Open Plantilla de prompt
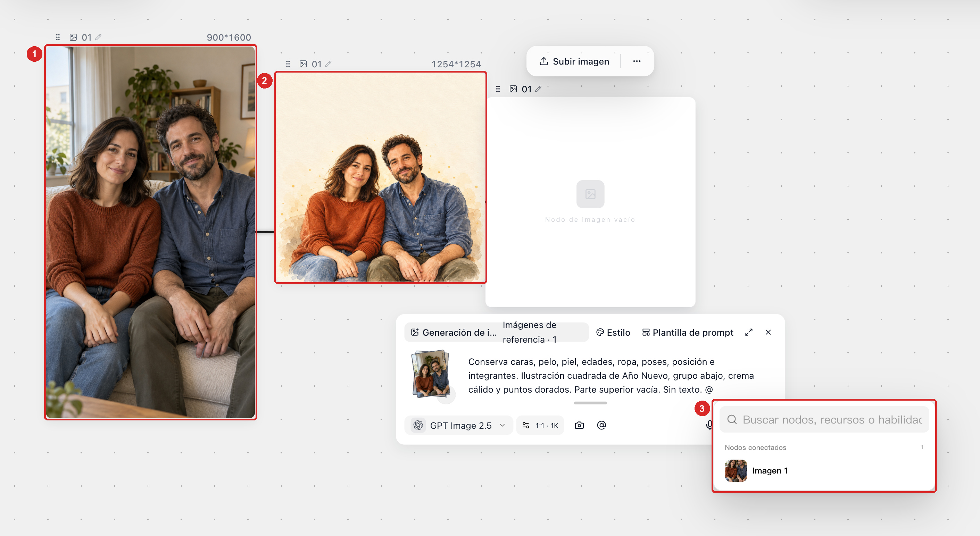The height and width of the screenshot is (536, 980). 688,333
